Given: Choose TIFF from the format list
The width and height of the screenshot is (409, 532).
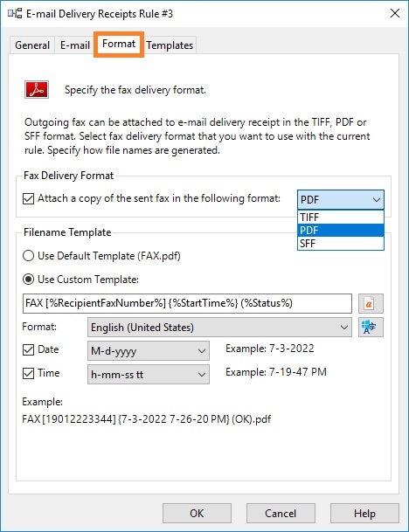Looking at the screenshot, I should [x=341, y=218].
